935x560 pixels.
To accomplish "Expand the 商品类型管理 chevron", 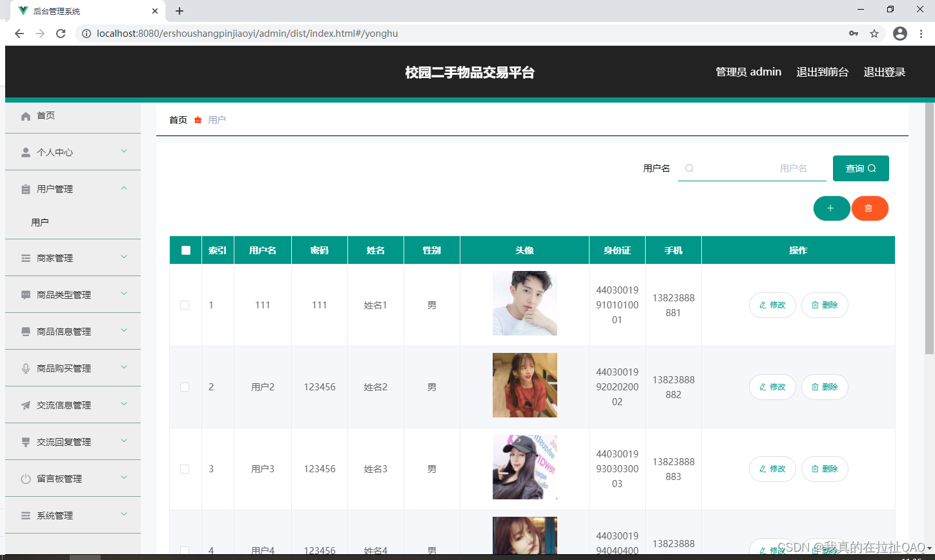I will pos(124,294).
